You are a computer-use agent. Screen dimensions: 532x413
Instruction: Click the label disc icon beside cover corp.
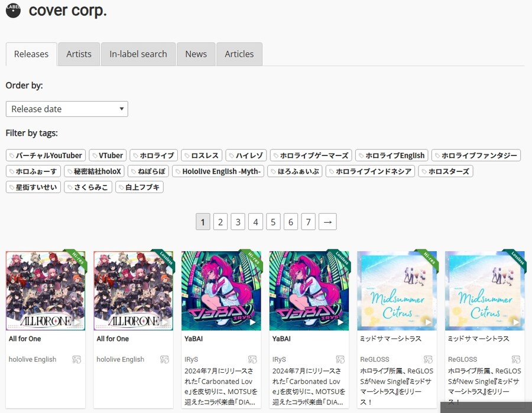pos(13,11)
